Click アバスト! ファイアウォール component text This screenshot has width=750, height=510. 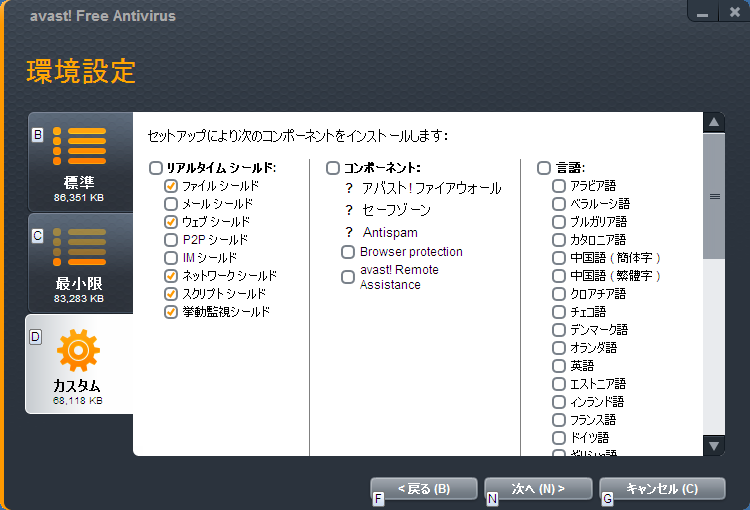(x=431, y=188)
